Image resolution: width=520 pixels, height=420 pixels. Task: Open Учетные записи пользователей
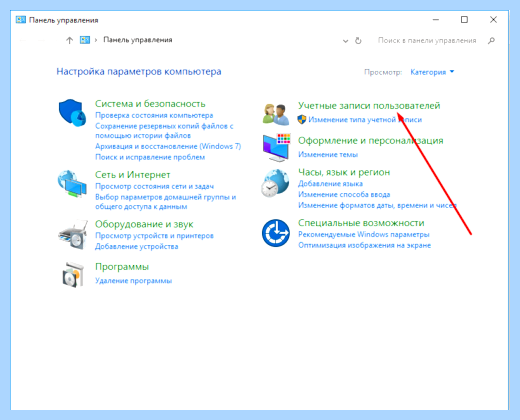(x=369, y=106)
